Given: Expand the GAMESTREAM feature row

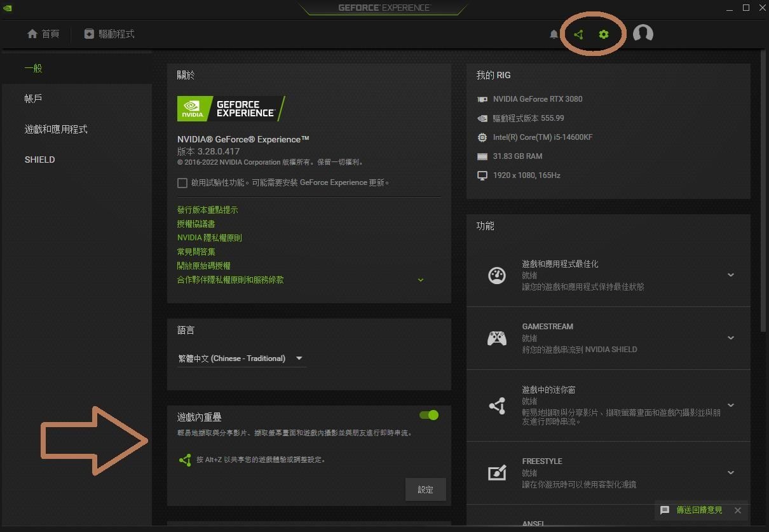Looking at the screenshot, I should click(x=731, y=338).
